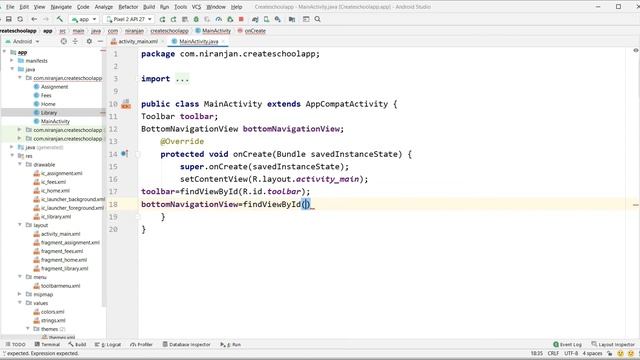Image resolution: width=640 pixels, height=360 pixels.
Task: Collapse the values folder
Action: coord(20,303)
